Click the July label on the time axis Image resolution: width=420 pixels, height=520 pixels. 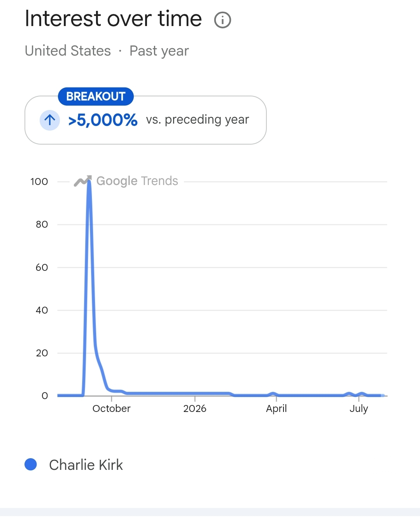click(x=359, y=409)
